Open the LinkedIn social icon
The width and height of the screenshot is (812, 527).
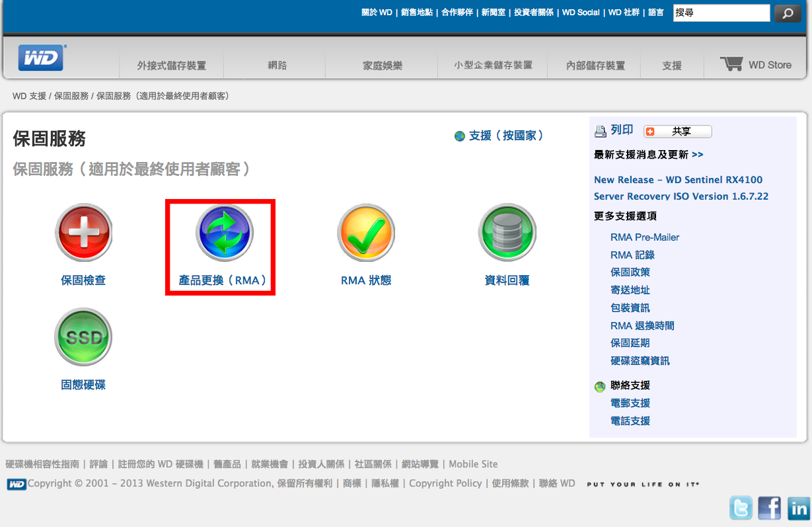click(x=799, y=508)
